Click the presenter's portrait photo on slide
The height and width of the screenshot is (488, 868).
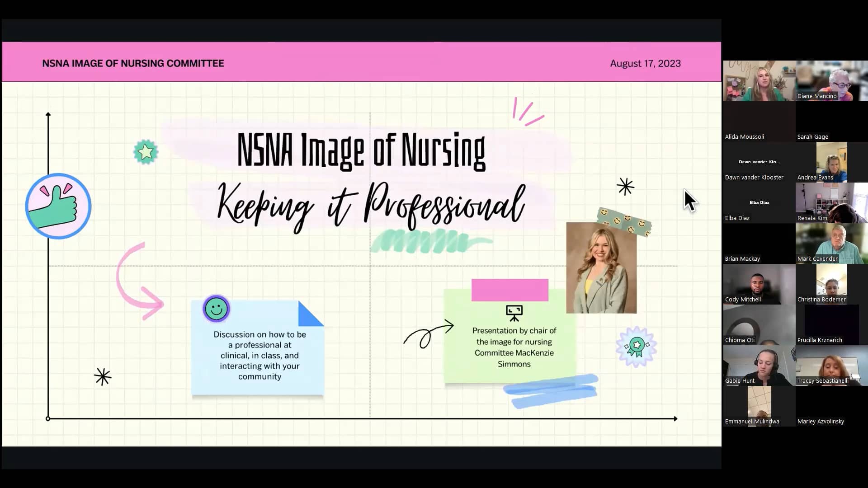coord(601,268)
